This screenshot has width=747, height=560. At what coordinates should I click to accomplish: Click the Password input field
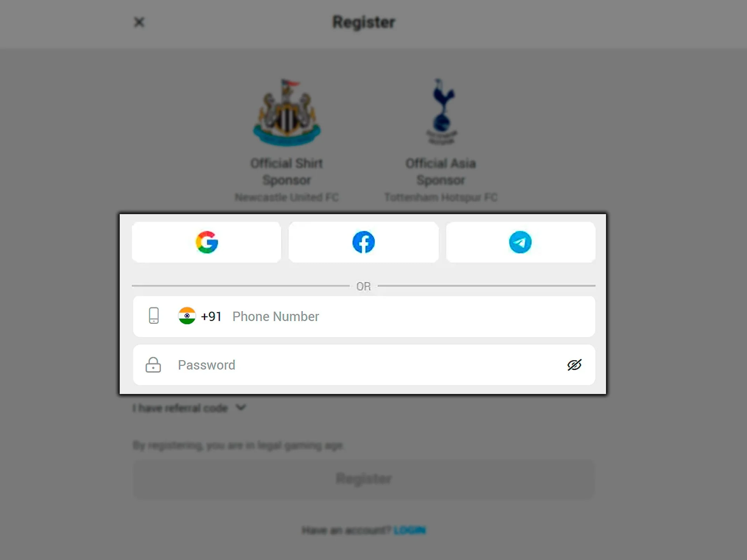pos(363,365)
